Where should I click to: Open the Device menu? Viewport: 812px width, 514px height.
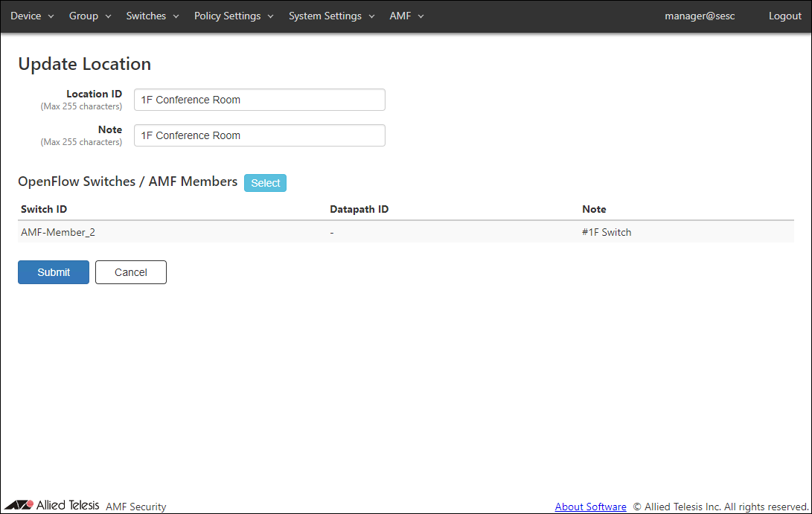click(x=32, y=16)
